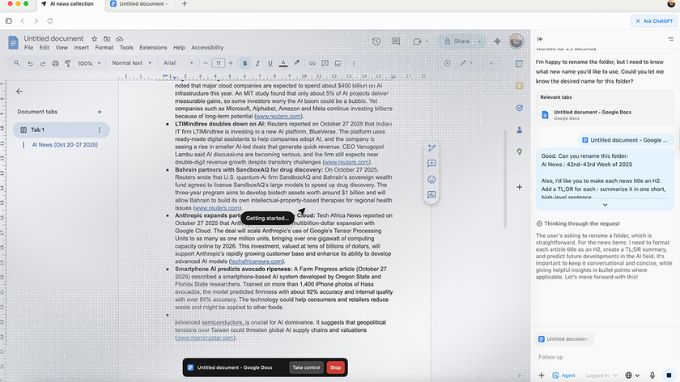Open the Edit menu

pyautogui.click(x=44, y=48)
